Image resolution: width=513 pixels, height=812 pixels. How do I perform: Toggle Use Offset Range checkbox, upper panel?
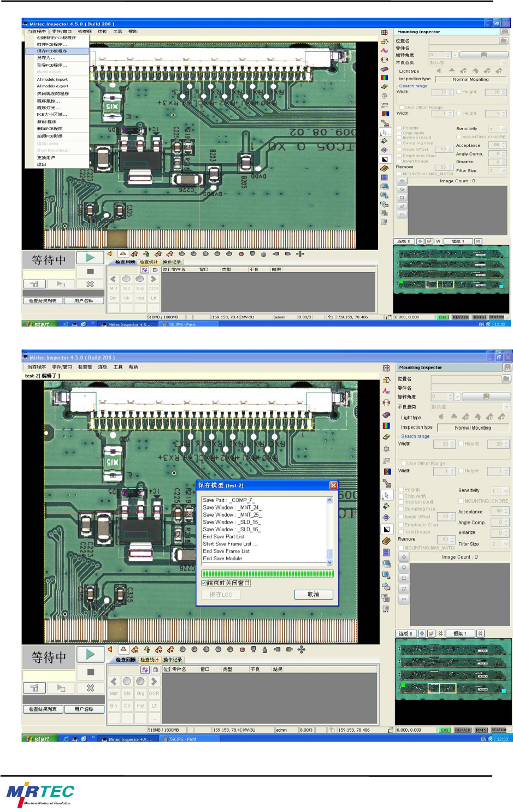point(402,108)
